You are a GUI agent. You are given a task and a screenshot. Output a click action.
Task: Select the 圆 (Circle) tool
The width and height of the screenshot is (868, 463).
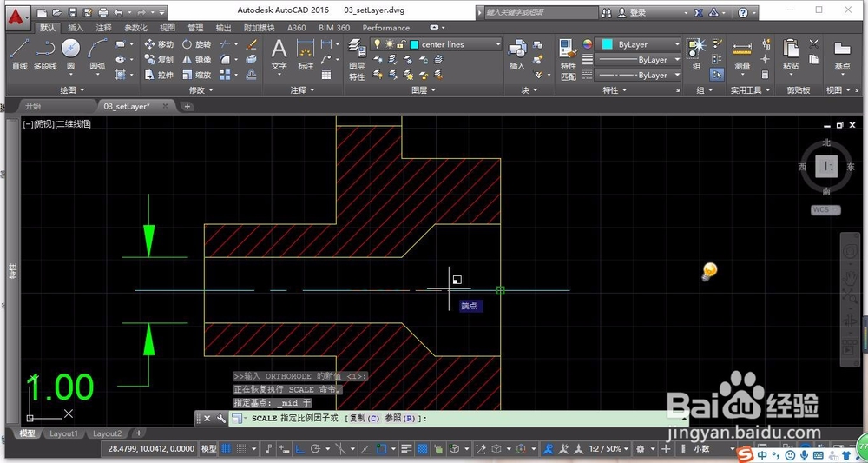pos(71,55)
